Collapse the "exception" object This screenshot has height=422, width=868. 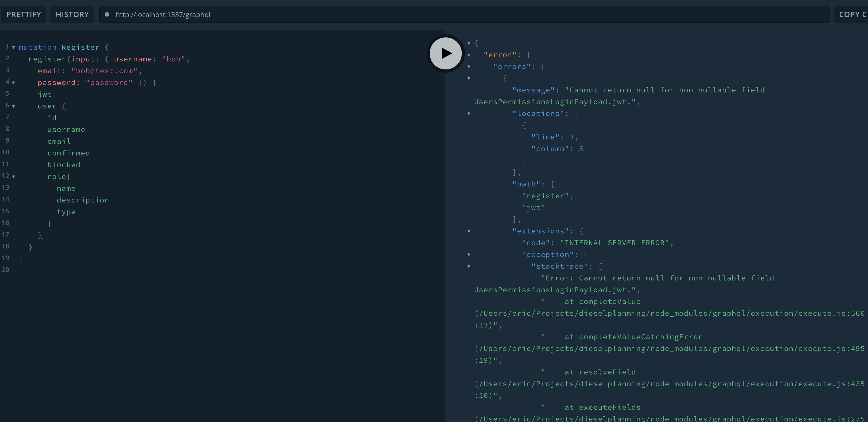point(469,255)
